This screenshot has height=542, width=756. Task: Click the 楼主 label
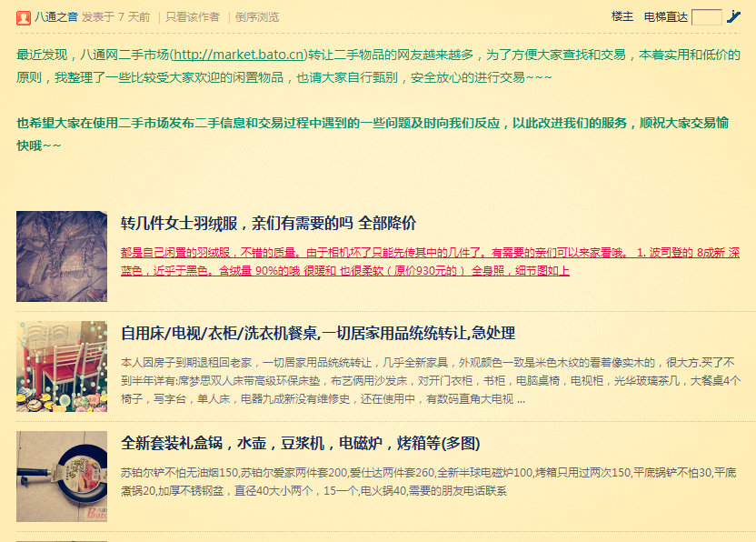[622, 17]
